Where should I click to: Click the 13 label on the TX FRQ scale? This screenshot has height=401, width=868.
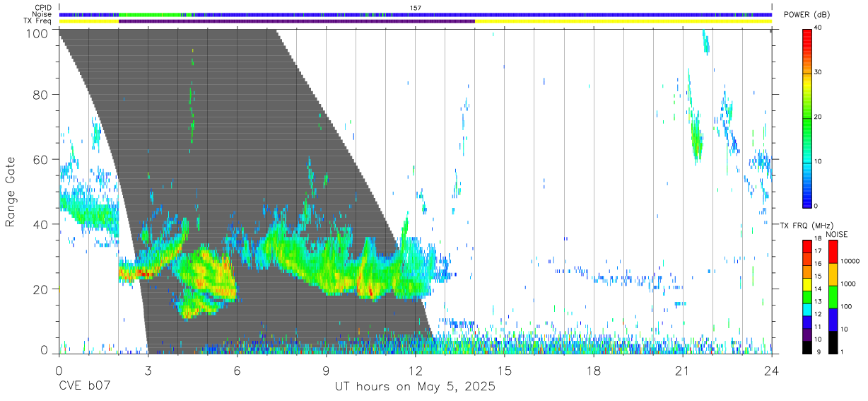pos(818,303)
